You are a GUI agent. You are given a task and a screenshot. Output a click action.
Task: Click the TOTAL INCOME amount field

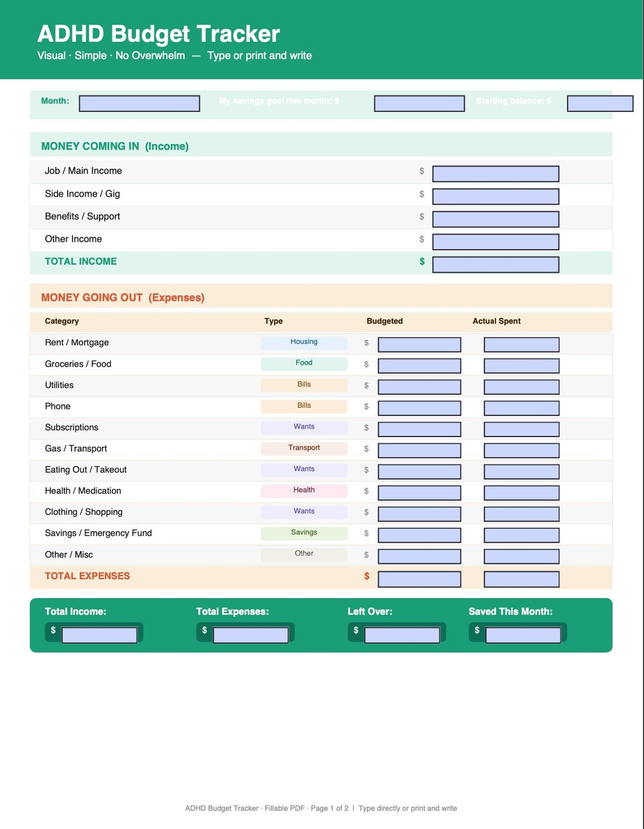tap(495, 264)
